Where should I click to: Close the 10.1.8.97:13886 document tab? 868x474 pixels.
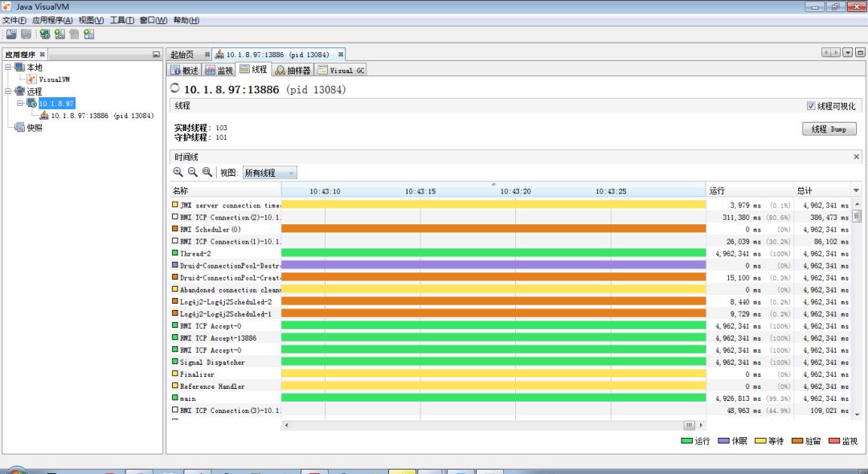[x=341, y=54]
